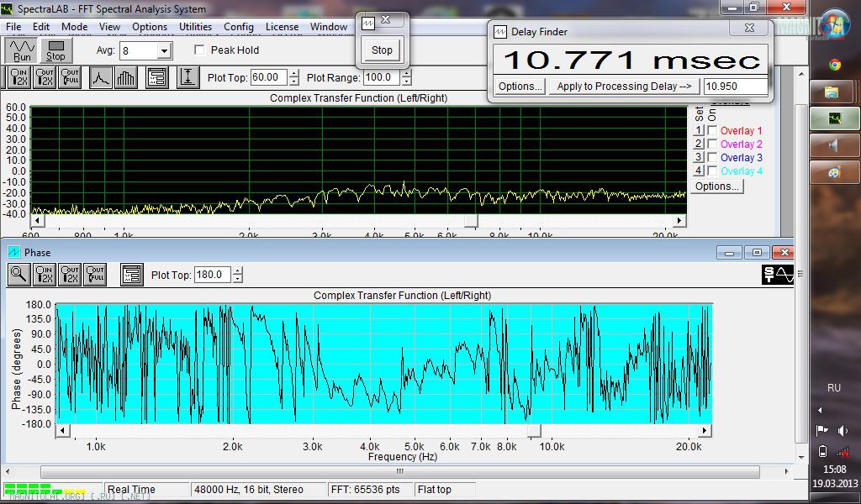
Task: Open the License menu
Action: 282,26
